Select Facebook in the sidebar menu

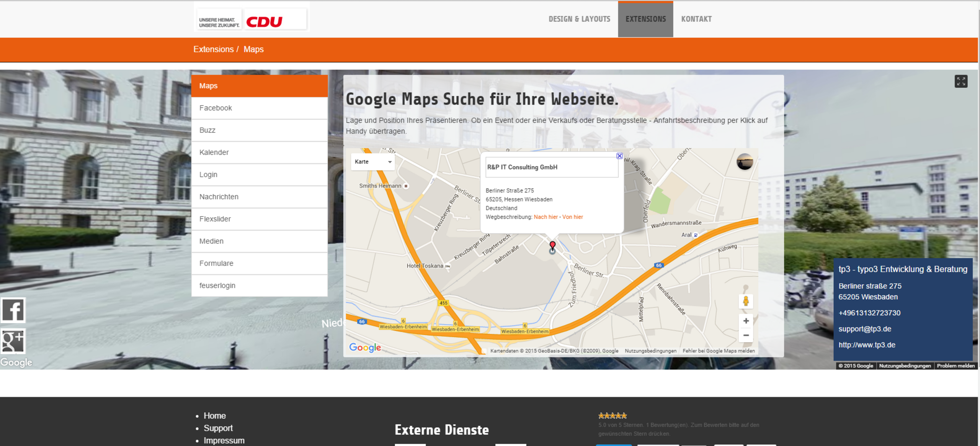click(x=216, y=108)
